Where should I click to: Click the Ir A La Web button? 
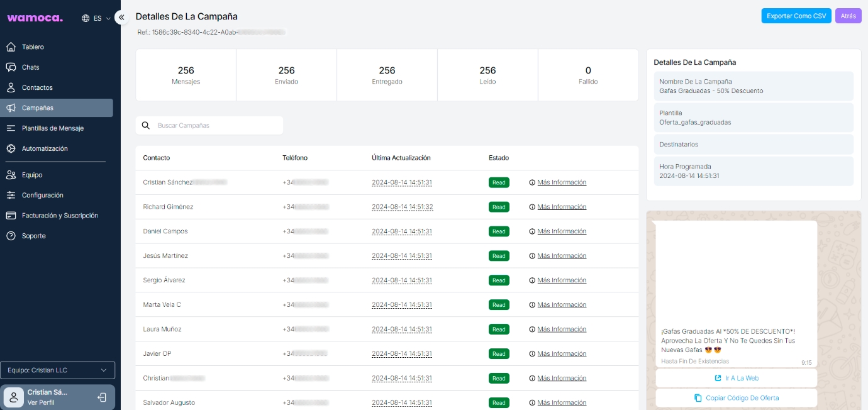(x=736, y=378)
